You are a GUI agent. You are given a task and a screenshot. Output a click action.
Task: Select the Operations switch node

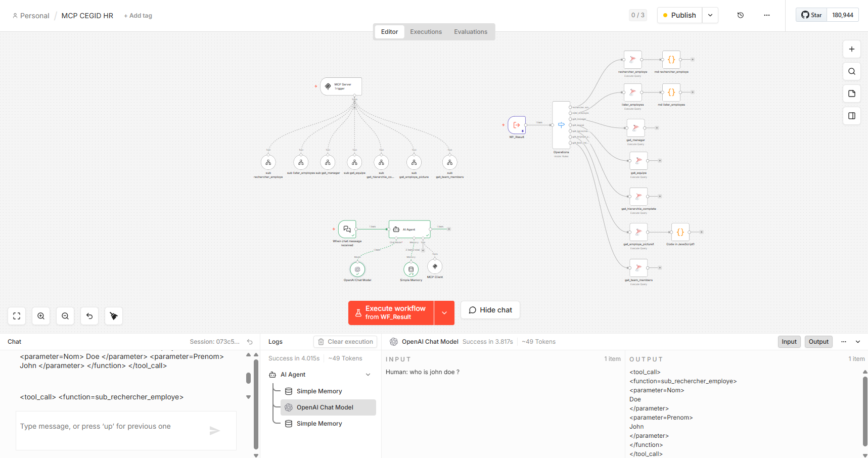click(561, 125)
